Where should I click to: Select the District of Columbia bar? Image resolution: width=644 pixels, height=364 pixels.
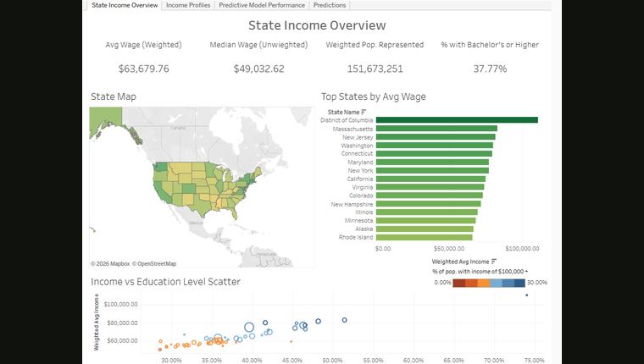457,120
